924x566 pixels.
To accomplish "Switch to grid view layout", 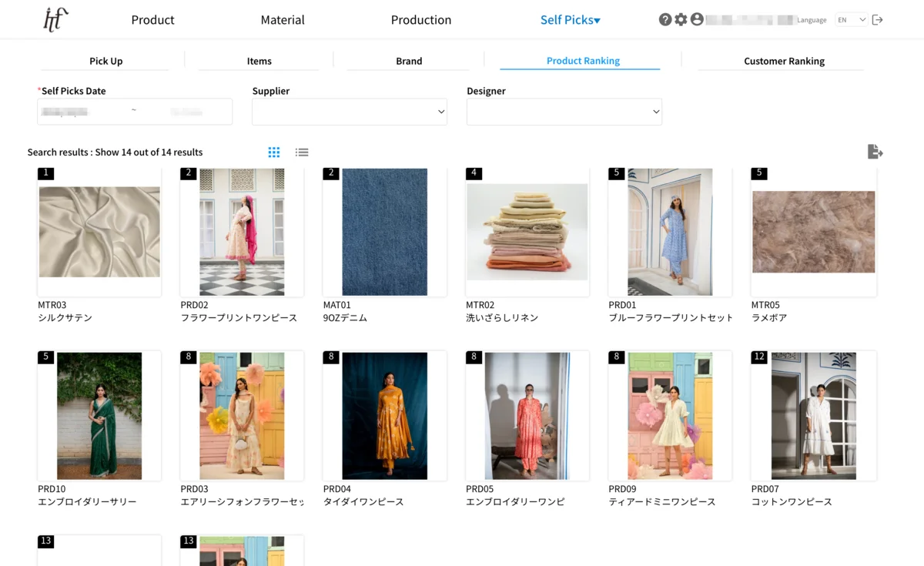I will (274, 152).
